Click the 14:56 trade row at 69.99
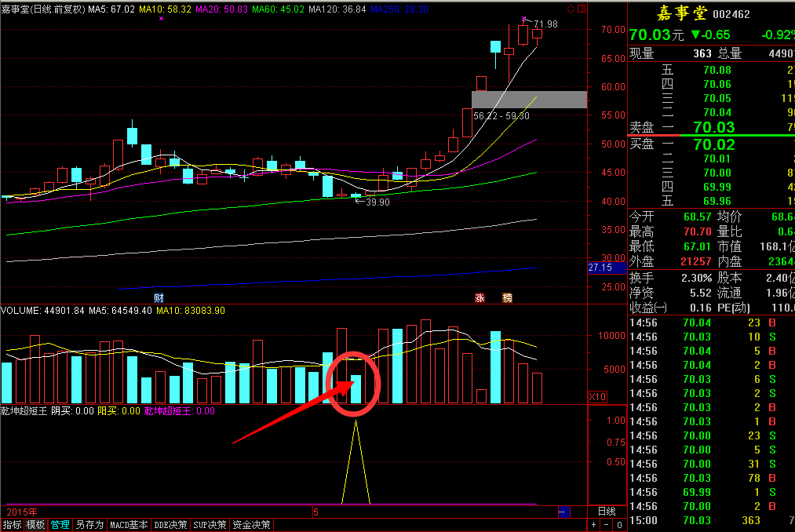 pyautogui.click(x=712, y=492)
